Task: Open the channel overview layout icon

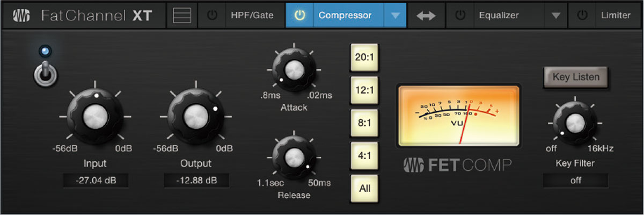Action: point(182,16)
